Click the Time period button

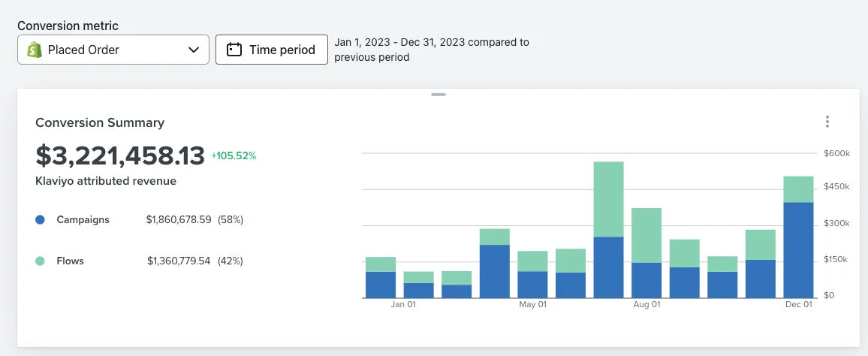[271, 50]
